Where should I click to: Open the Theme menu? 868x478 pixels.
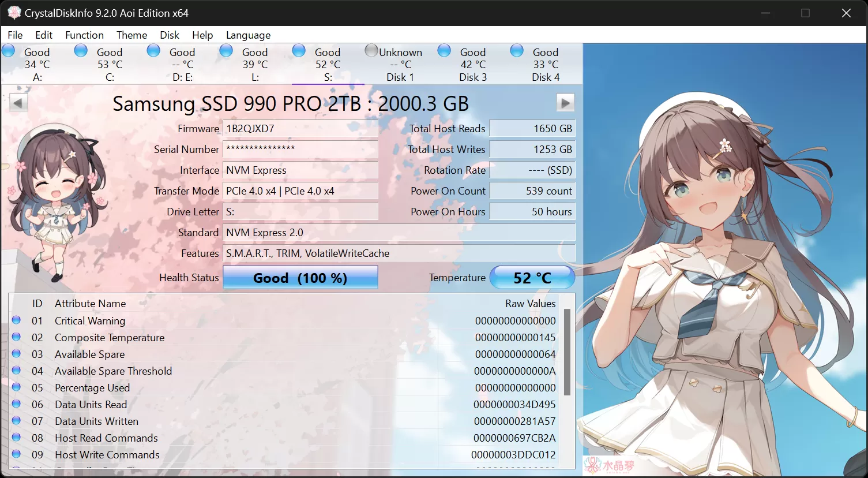131,35
